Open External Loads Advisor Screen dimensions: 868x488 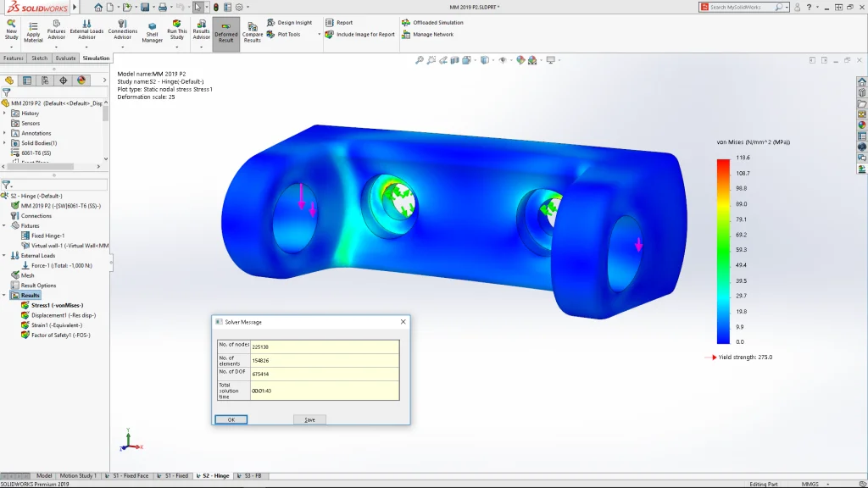(86, 30)
